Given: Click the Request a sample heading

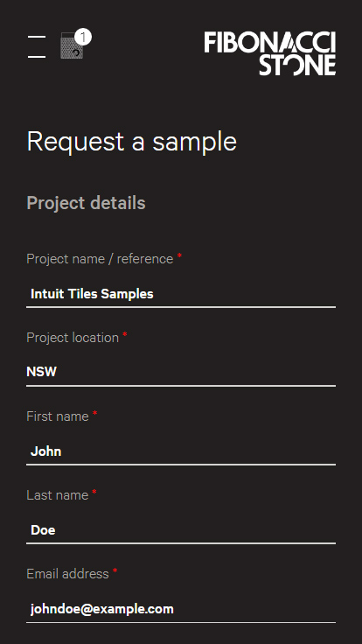Looking at the screenshot, I should 132,142.
